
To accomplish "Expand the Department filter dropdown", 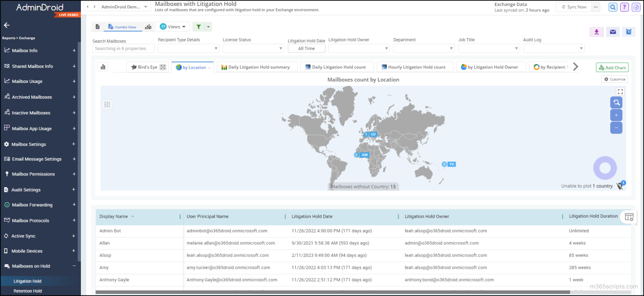I will (424, 48).
